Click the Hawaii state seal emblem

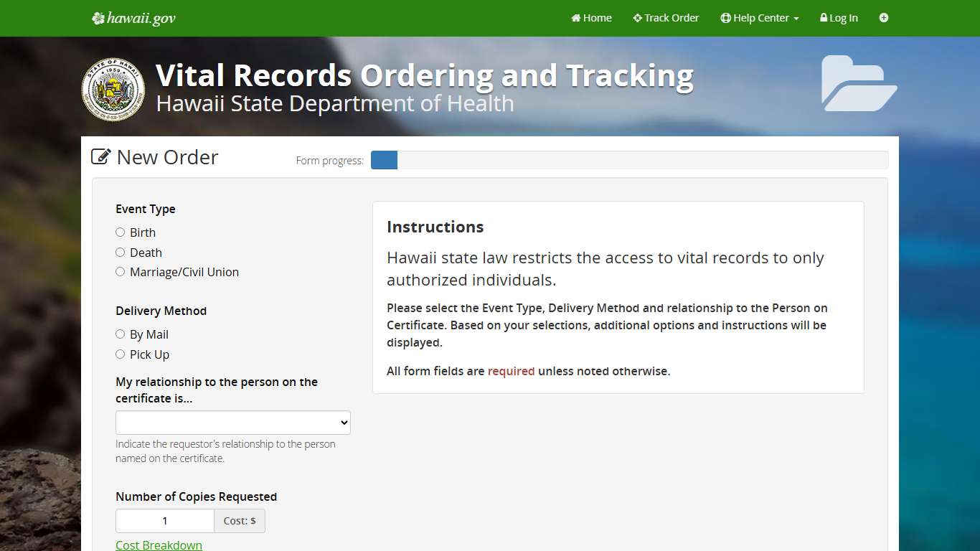pyautogui.click(x=113, y=89)
